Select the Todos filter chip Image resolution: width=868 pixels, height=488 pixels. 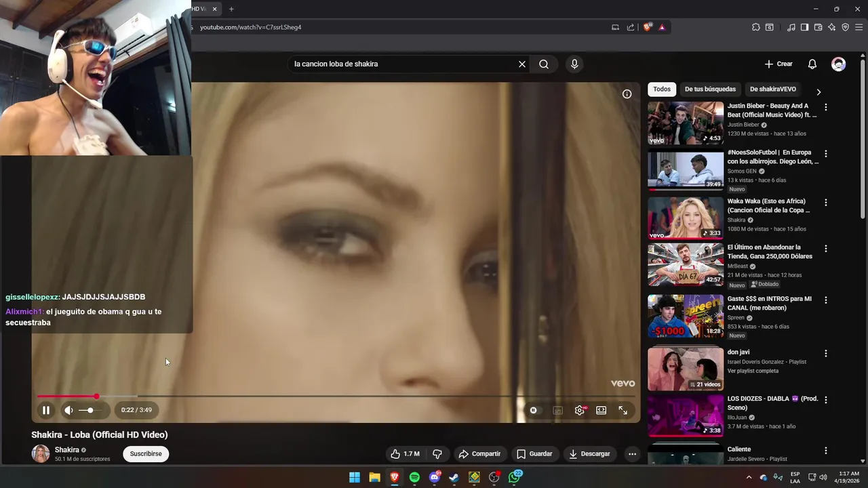point(662,89)
